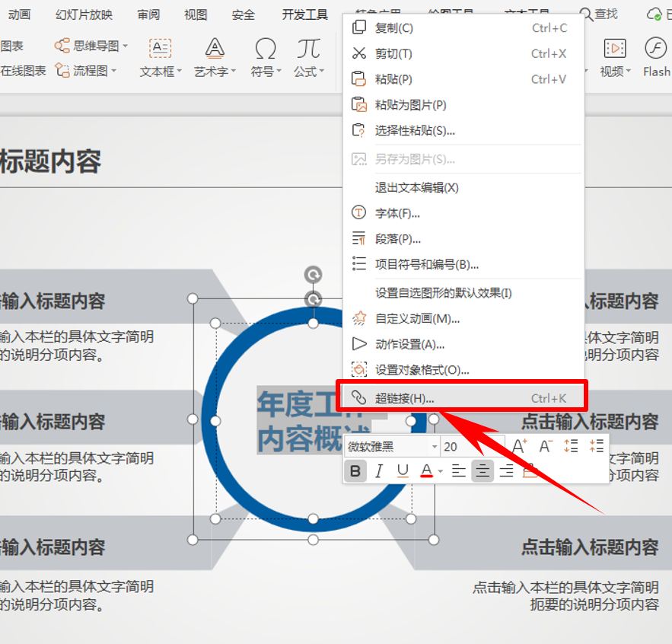Switch to the Animation (动画) tab
Screen dimensions: 672x644
[19, 14]
